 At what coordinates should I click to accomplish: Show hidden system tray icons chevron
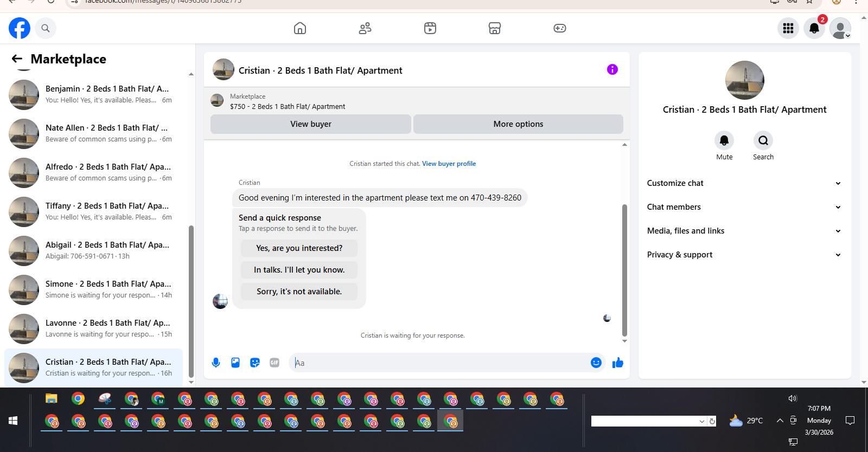[x=780, y=421]
